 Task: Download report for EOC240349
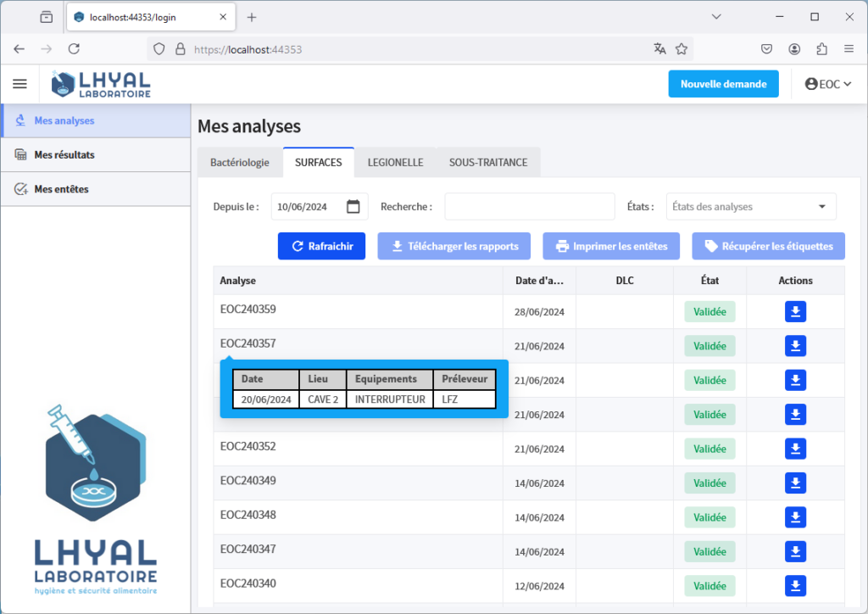pyautogui.click(x=795, y=483)
